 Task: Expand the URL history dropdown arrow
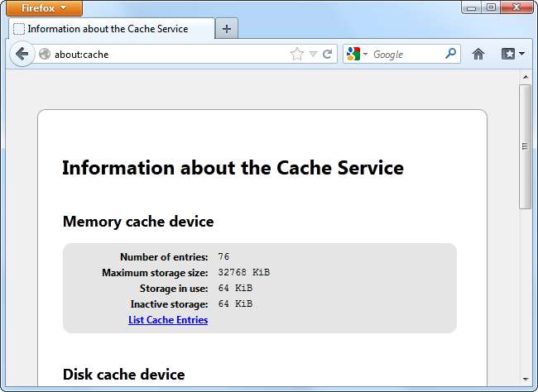tap(313, 55)
